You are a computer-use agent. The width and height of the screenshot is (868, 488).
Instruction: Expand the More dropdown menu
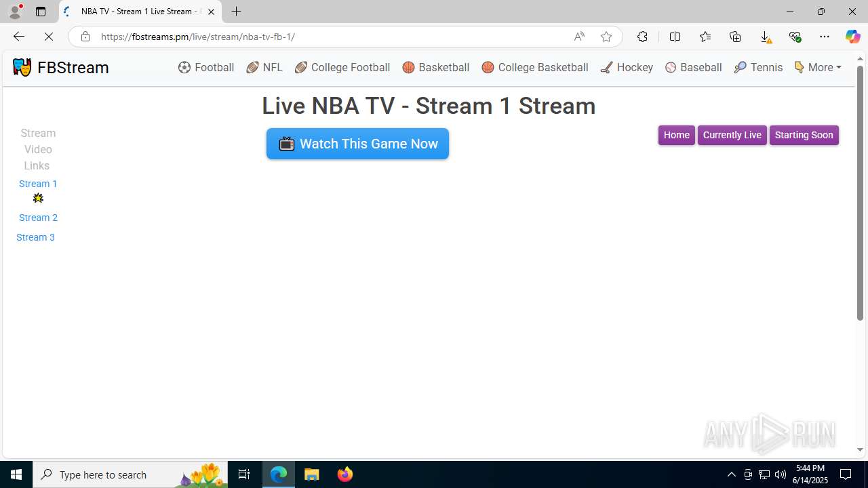pyautogui.click(x=818, y=67)
